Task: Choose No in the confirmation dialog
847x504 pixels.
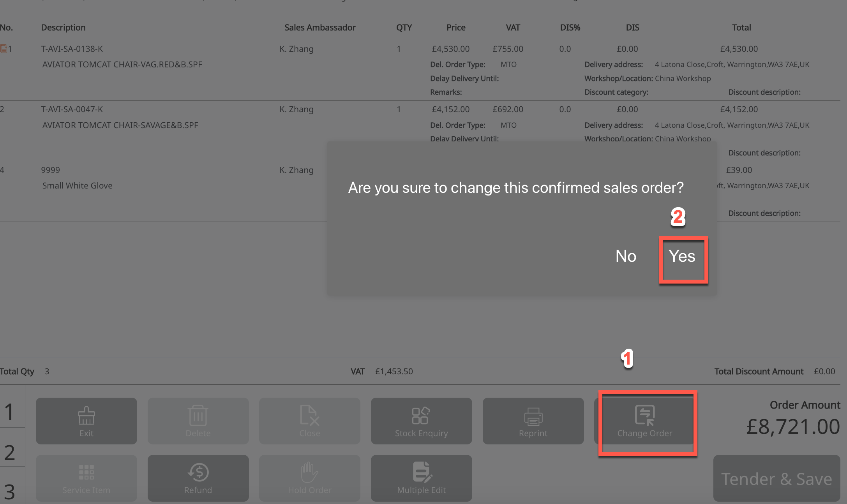Action: click(x=626, y=256)
